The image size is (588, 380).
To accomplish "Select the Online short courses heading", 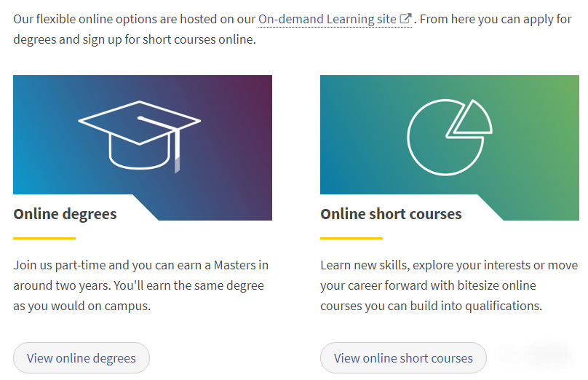I will 391,214.
